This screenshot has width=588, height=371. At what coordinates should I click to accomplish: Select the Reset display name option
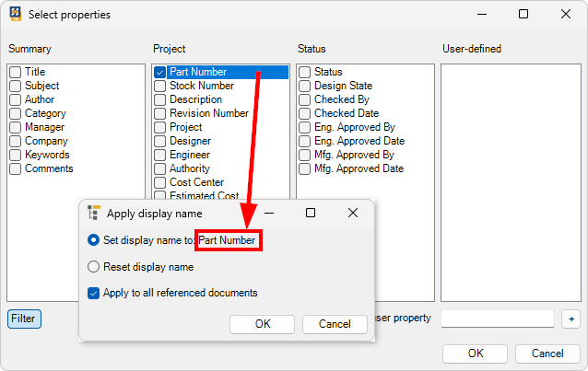pos(94,267)
